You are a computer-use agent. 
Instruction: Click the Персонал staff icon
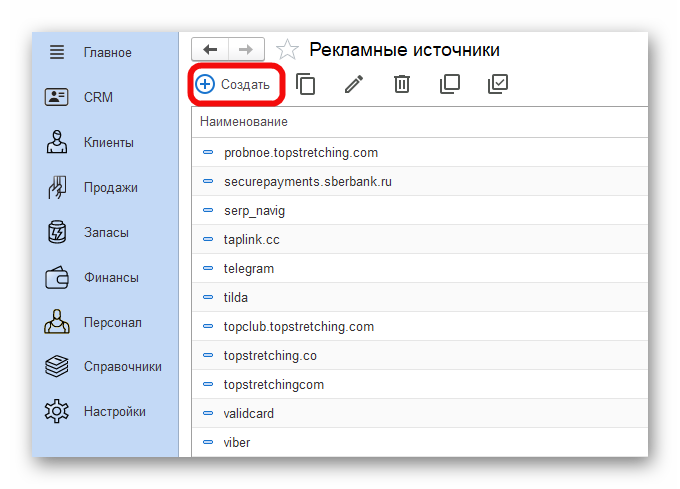click(57, 322)
